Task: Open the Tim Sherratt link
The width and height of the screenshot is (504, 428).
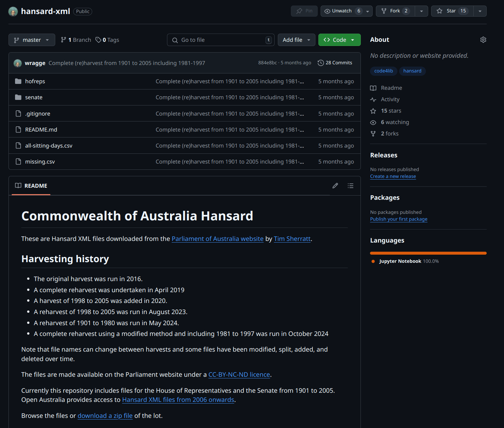Action: pos(292,239)
